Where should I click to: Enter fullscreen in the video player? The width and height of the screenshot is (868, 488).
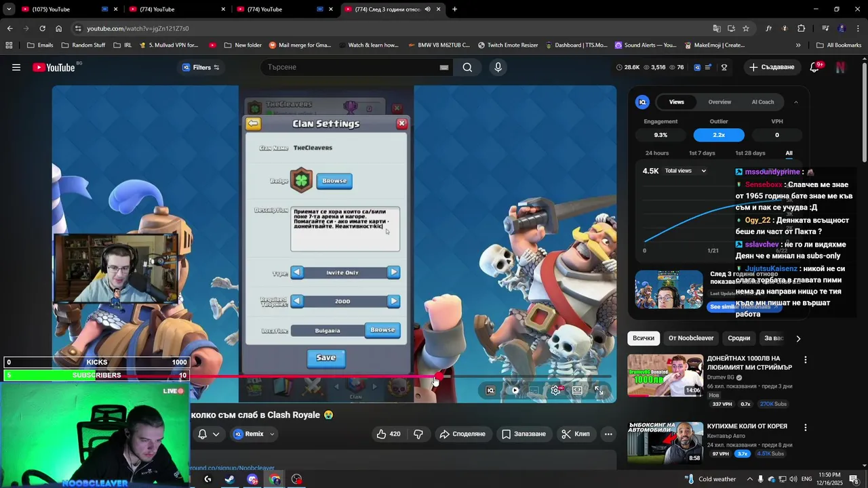tap(599, 390)
